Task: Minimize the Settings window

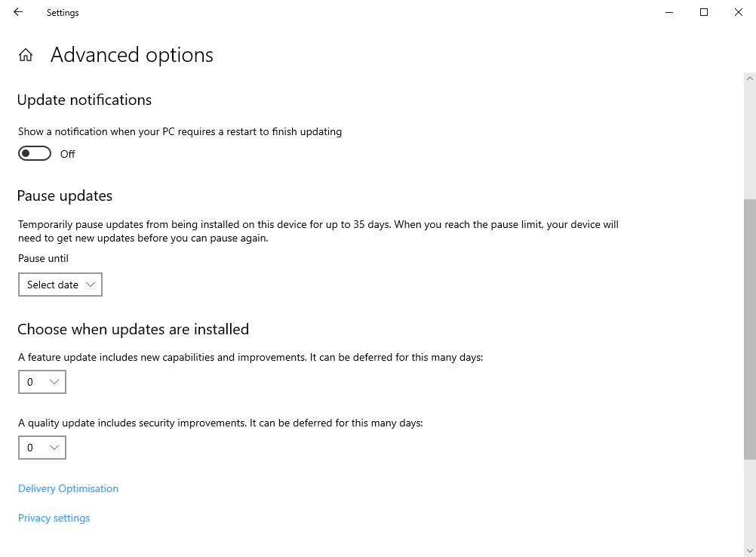Action: (669, 12)
